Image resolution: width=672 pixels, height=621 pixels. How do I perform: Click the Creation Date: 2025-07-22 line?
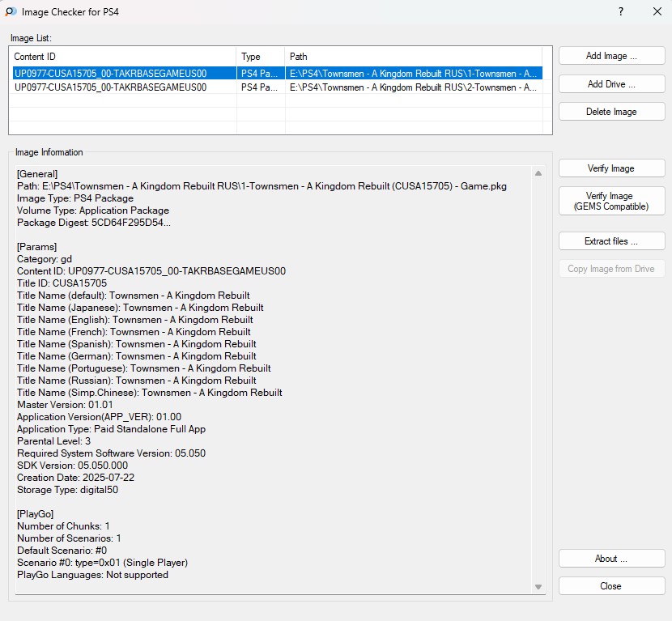pyautogui.click(x=76, y=478)
